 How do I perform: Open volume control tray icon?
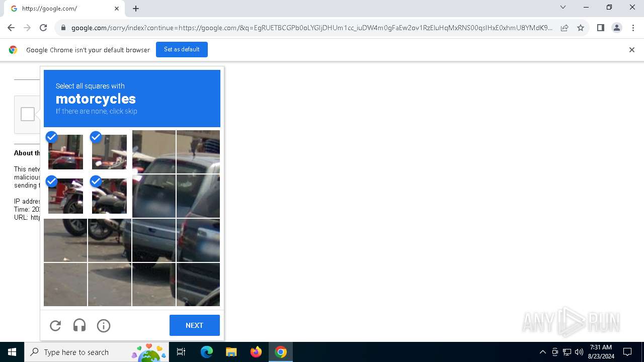pos(579,352)
